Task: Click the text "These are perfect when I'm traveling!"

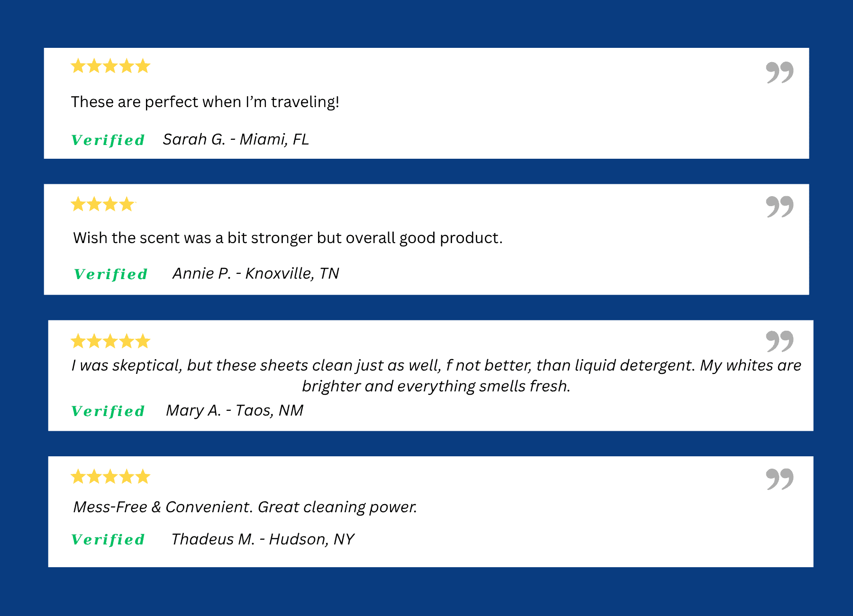Action: (205, 102)
